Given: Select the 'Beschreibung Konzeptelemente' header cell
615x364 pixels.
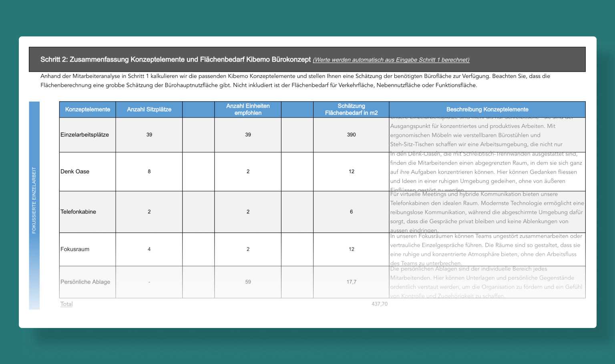Looking at the screenshot, I should [x=487, y=110].
